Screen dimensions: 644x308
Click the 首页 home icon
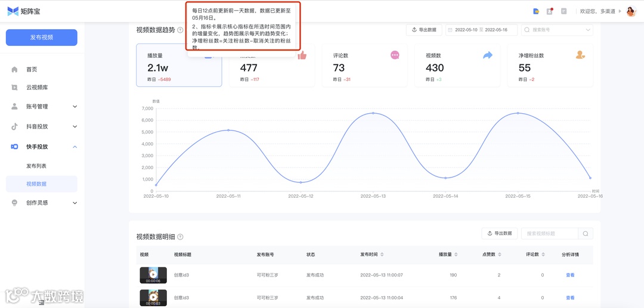15,69
